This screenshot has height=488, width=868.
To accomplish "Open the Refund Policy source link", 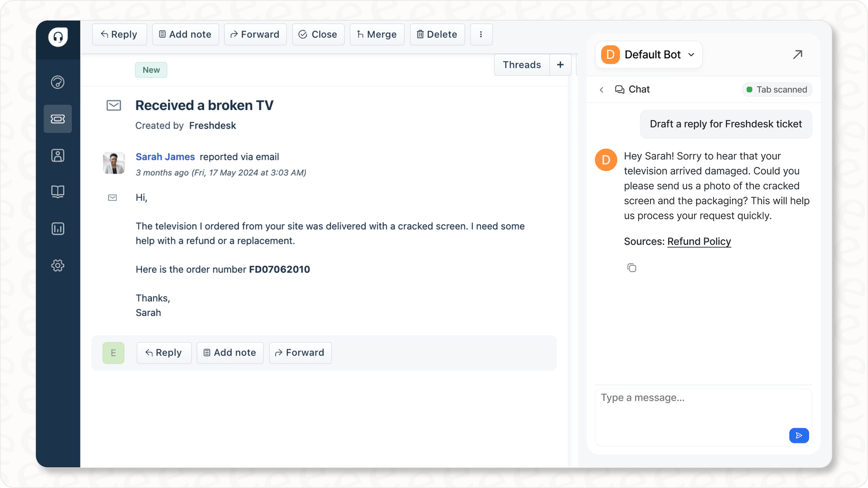I will (x=699, y=241).
